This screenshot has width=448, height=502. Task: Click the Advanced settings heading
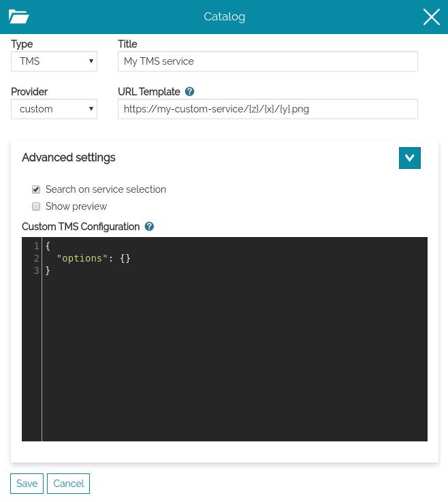click(69, 158)
